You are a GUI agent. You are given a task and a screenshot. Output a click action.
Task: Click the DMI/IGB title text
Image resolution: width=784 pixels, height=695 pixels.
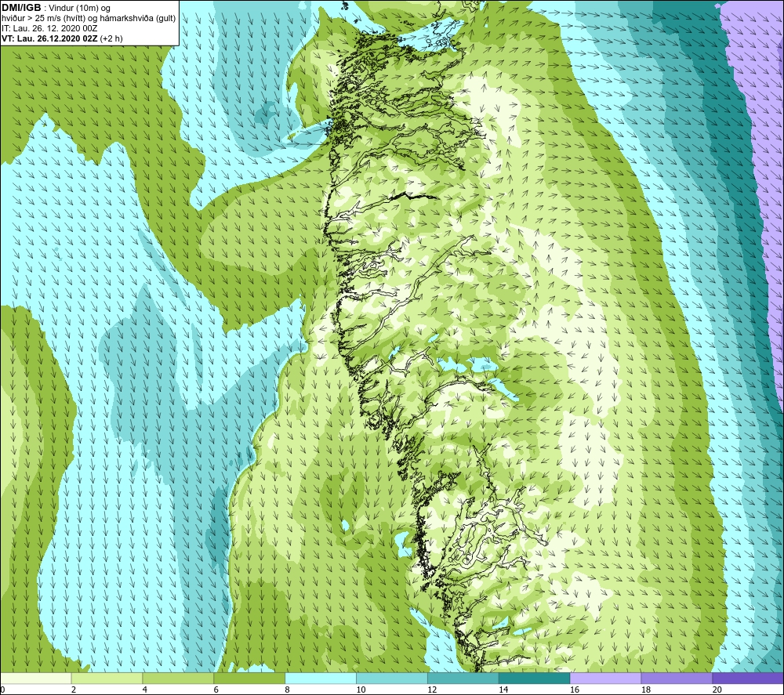[x=21, y=8]
